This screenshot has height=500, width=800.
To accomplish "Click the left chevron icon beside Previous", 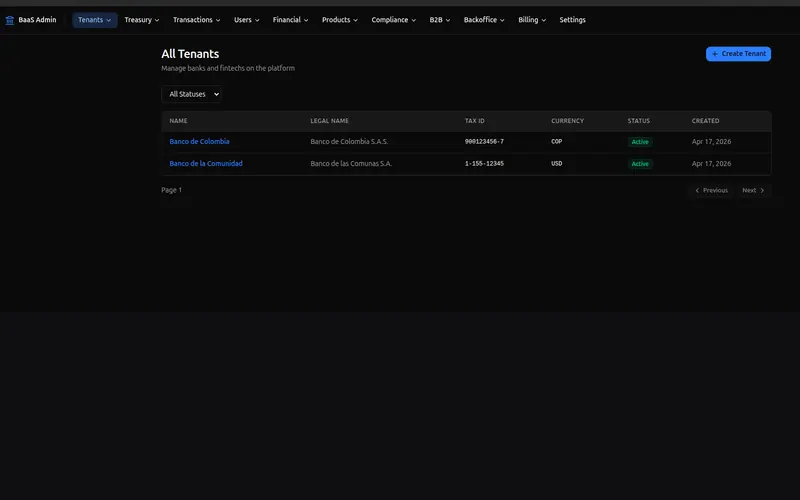I will click(x=697, y=190).
